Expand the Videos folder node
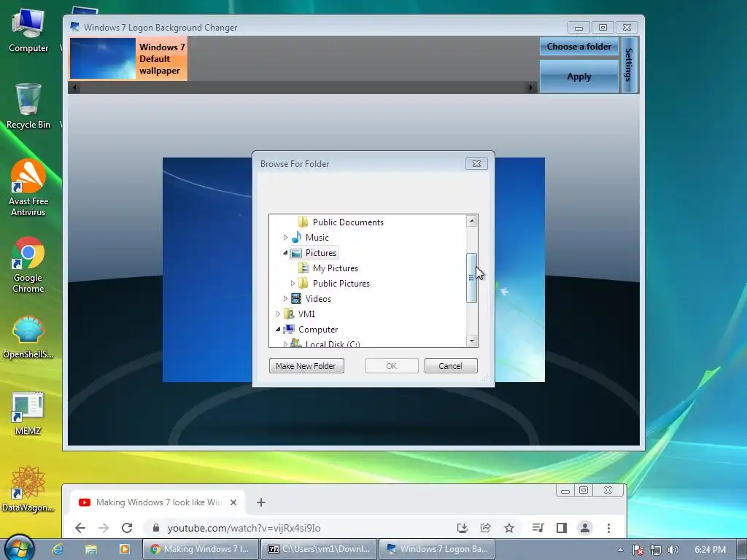Screen dimensions: 747x560 285,298
